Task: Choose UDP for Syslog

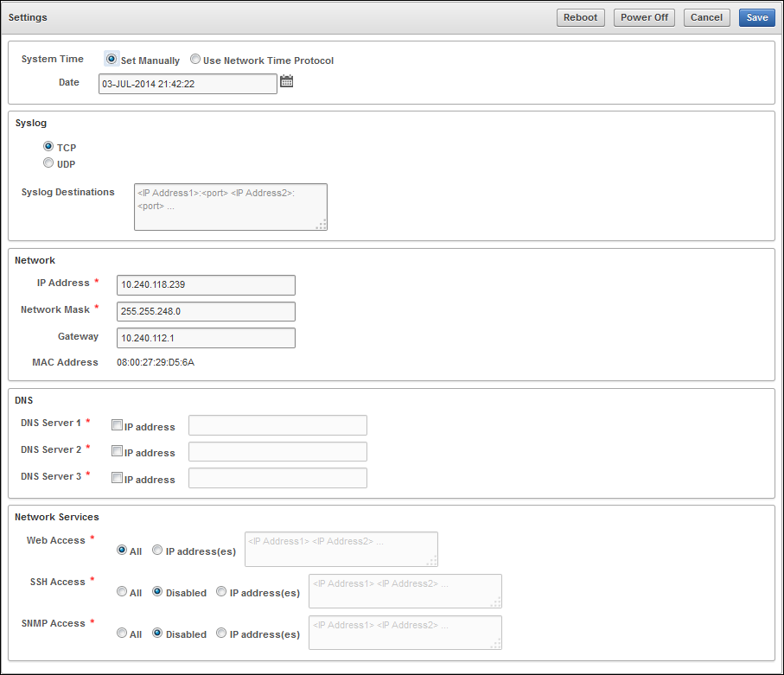Action: [x=48, y=162]
